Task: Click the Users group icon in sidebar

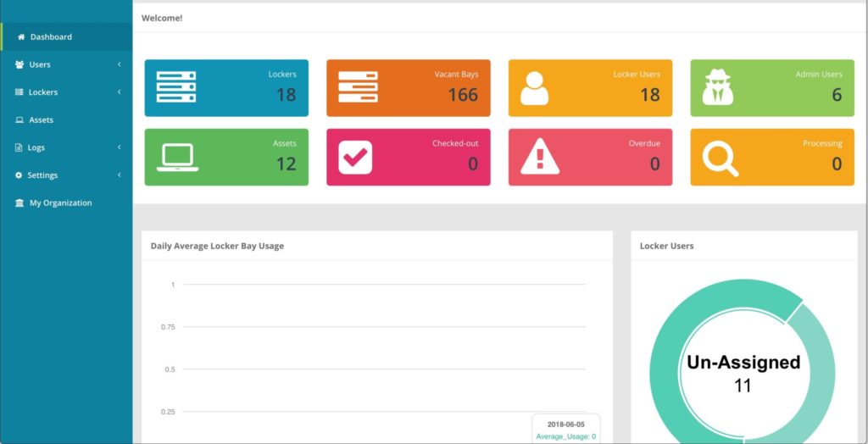Action: coord(19,64)
